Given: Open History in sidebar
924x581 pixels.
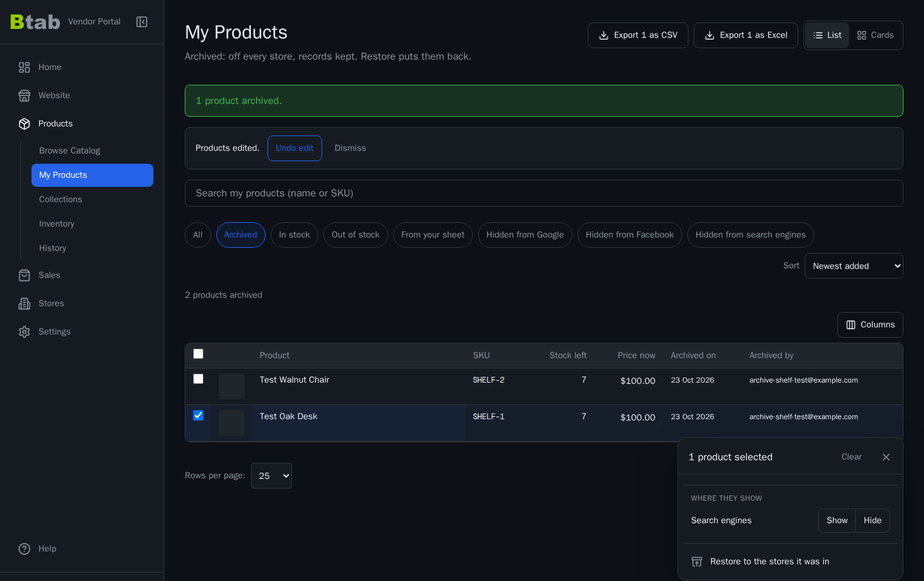Looking at the screenshot, I should [x=92, y=248].
